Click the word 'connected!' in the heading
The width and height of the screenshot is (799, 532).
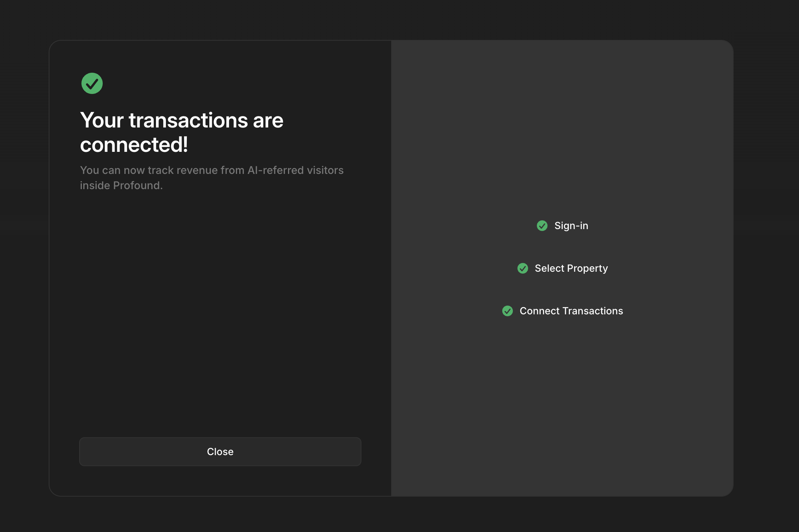point(134,145)
